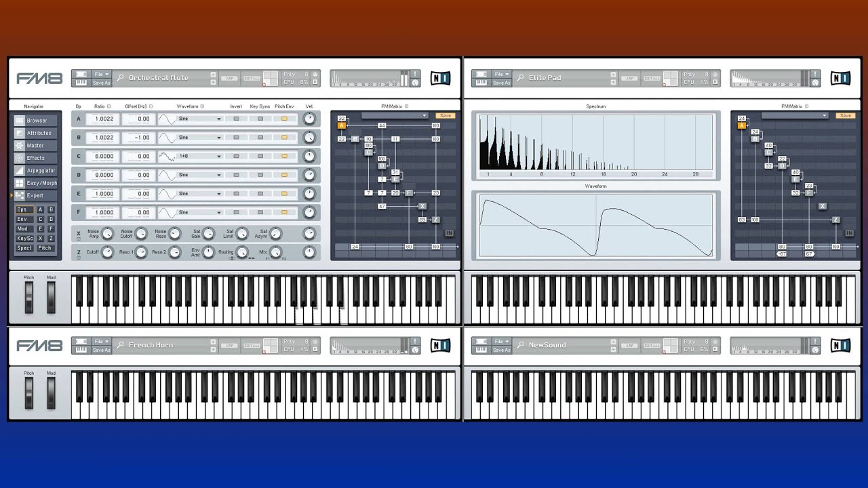
Task: Open File menu in French Horn instance
Action: pyautogui.click(x=102, y=341)
